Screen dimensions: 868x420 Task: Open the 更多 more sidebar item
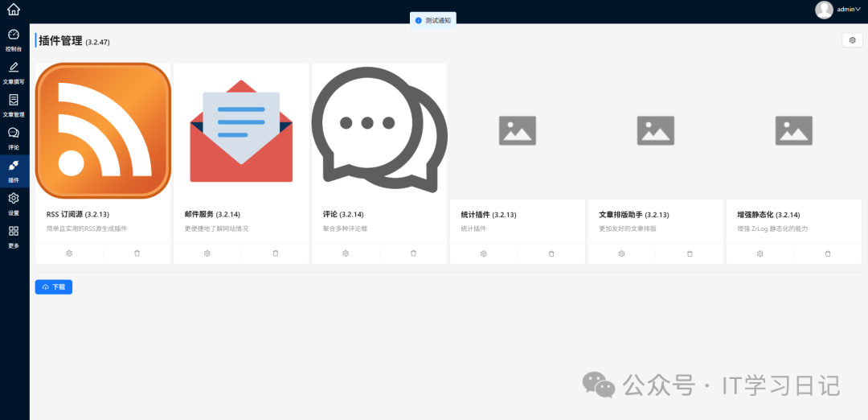14,237
